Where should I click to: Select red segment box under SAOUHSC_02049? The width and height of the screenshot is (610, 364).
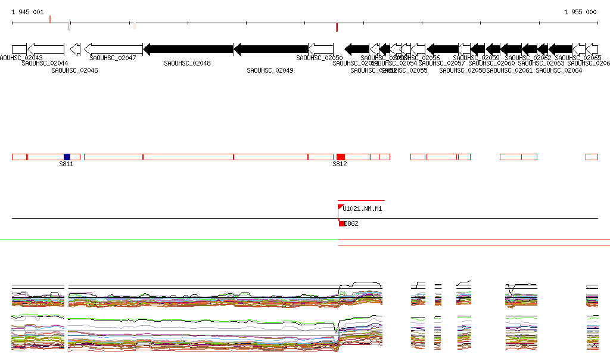click(x=271, y=157)
